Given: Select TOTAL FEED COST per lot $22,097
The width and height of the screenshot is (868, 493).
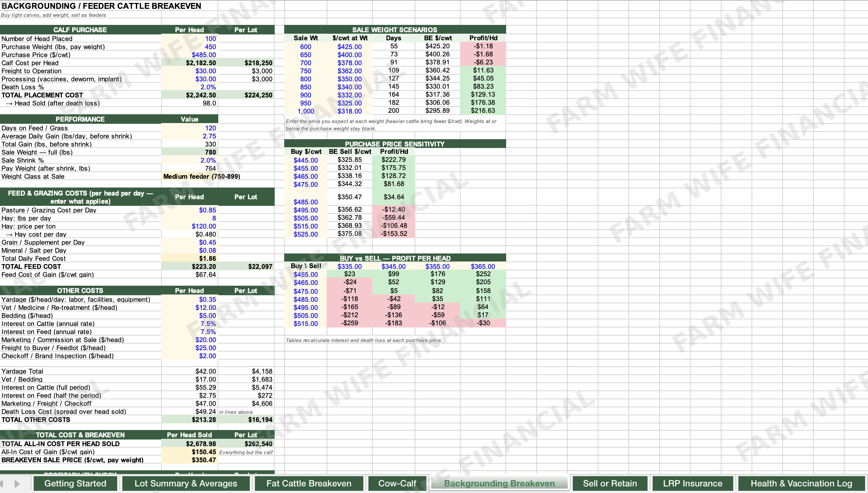Looking at the screenshot, I should pyautogui.click(x=246, y=266).
